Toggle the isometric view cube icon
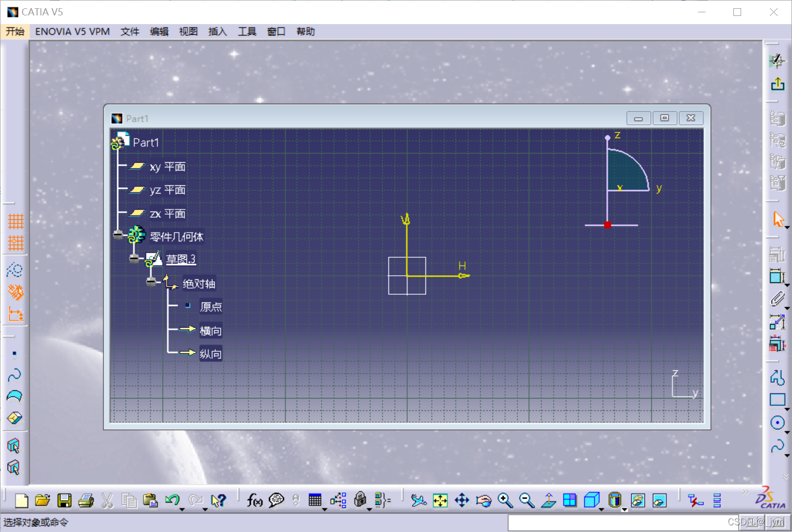This screenshot has width=792, height=532. pos(592,500)
